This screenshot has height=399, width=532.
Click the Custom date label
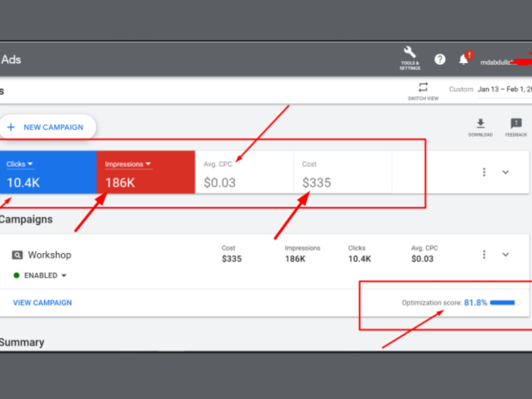click(x=461, y=89)
